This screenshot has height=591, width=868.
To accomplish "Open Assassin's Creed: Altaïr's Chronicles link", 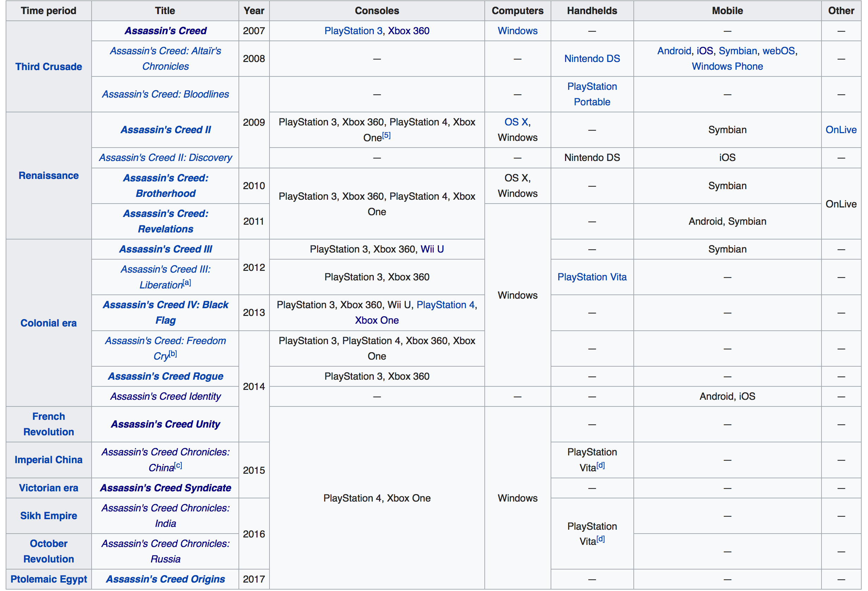I will coord(166,58).
